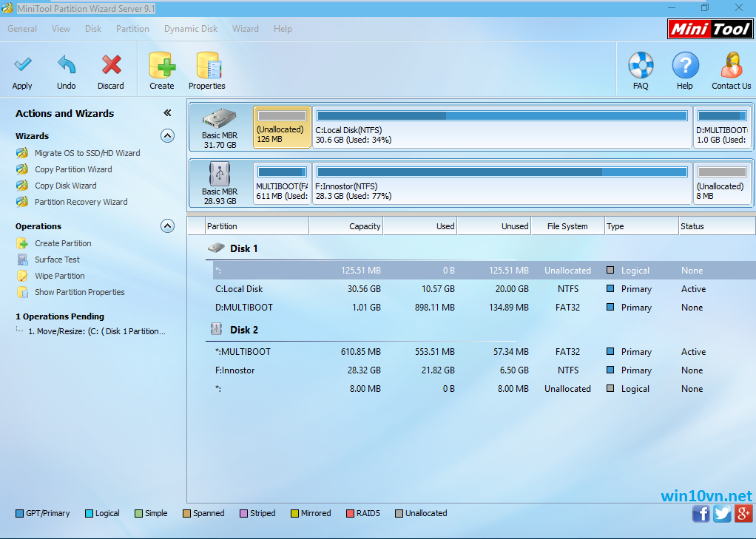Image resolution: width=756 pixels, height=539 pixels.
Task: Click the Migrate OS to SSD/HD Wizard icon
Action: tap(22, 153)
